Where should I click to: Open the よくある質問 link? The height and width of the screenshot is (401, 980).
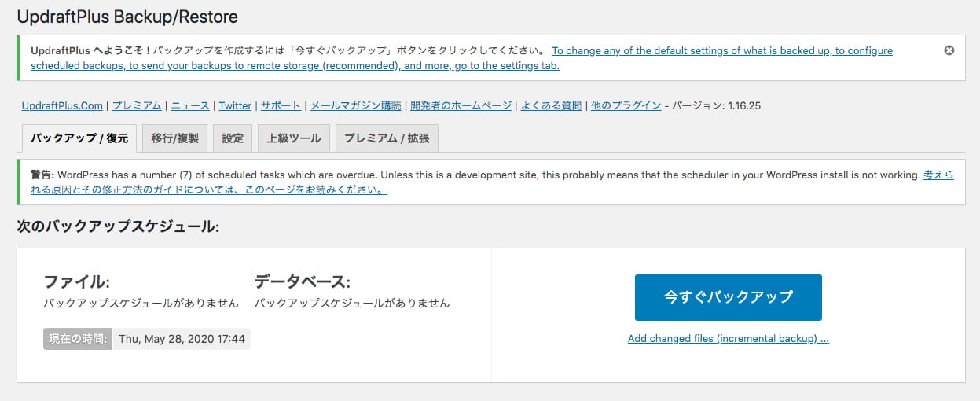click(551, 105)
